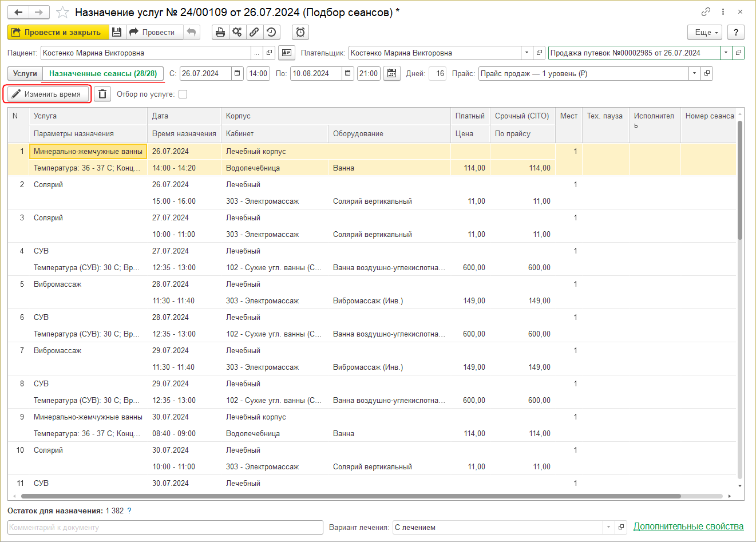Expand the Плательщик dropdown arrow
Viewport: 756px width, 542px height.
[527, 53]
